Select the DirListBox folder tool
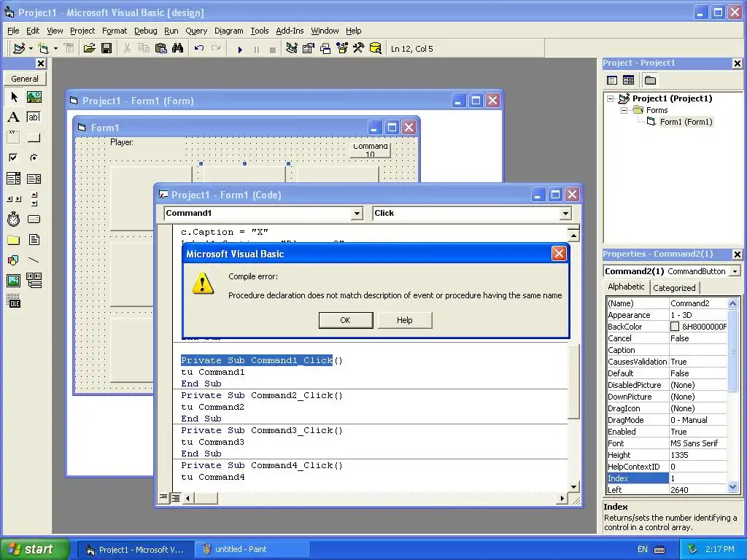747x560 pixels. [x=14, y=239]
